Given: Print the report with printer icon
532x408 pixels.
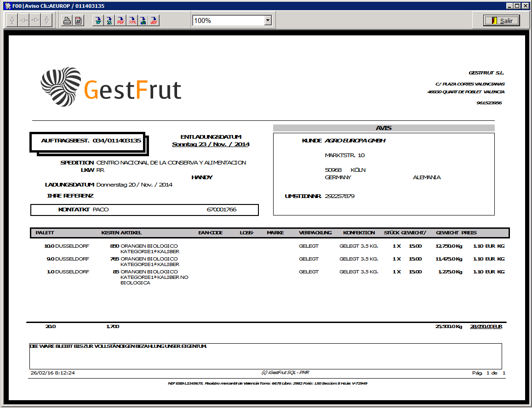Looking at the screenshot, I should coord(67,21).
